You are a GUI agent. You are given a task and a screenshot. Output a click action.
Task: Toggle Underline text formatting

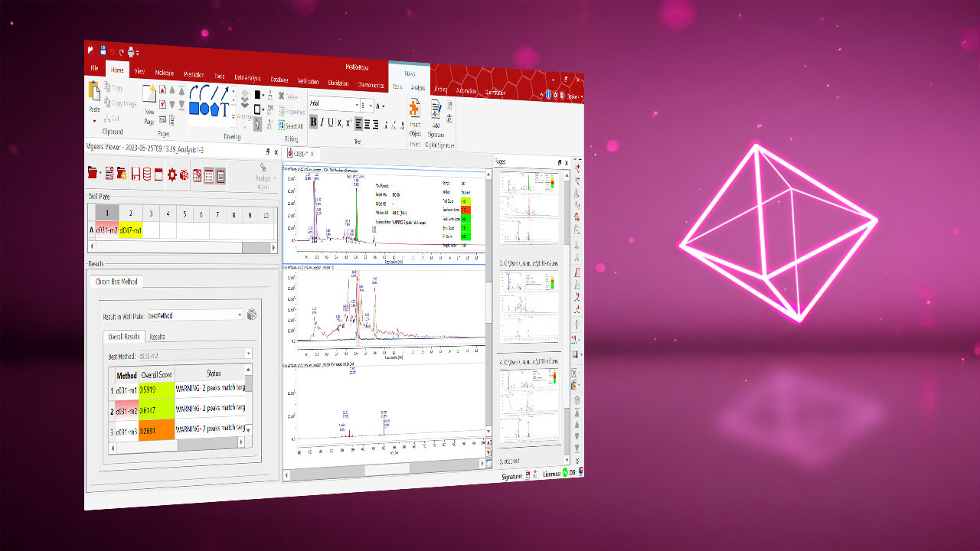[331, 122]
